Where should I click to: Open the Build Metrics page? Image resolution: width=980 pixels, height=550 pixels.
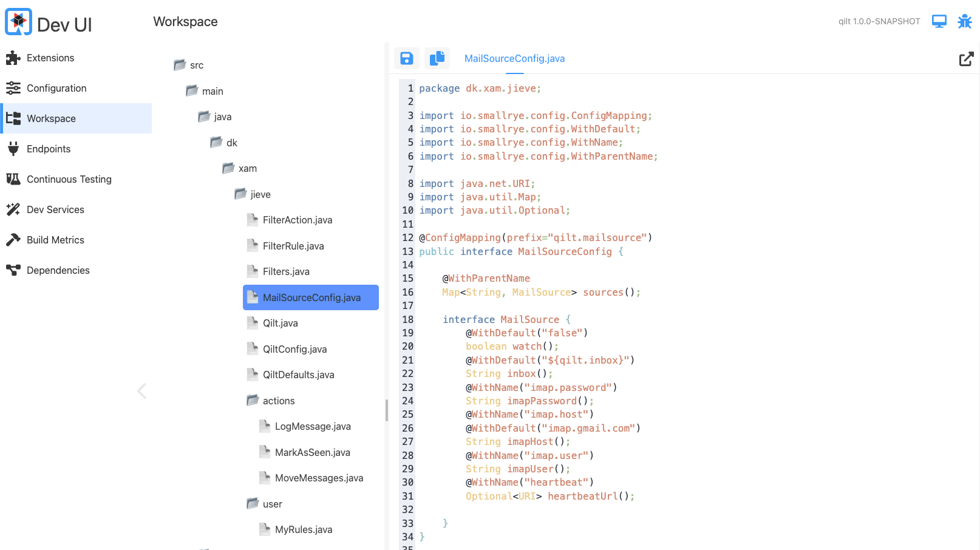click(x=55, y=240)
